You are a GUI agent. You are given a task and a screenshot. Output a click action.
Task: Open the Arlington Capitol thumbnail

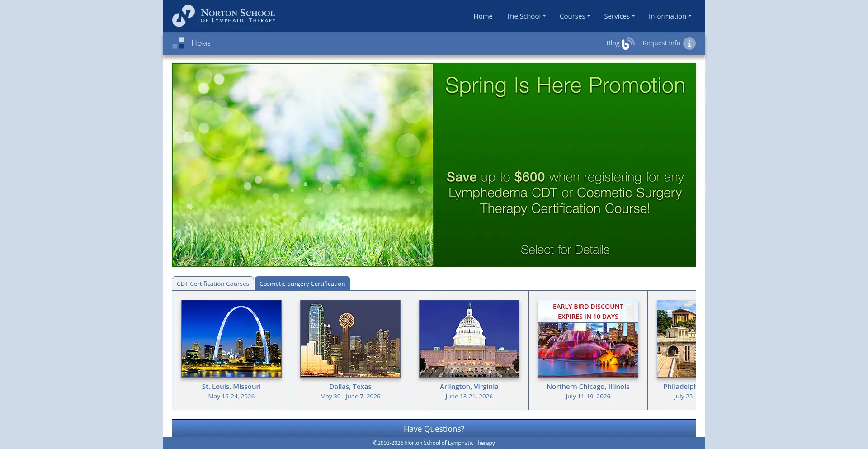coord(469,339)
